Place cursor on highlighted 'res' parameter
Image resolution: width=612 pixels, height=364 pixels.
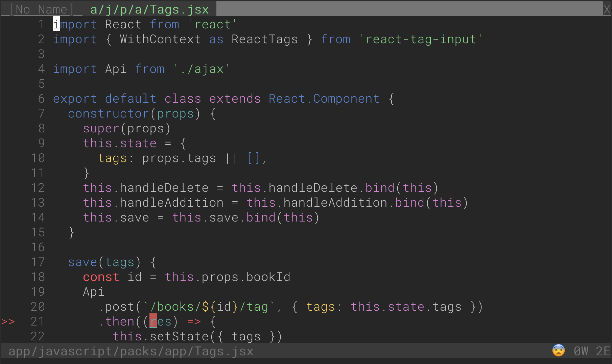coord(161,321)
